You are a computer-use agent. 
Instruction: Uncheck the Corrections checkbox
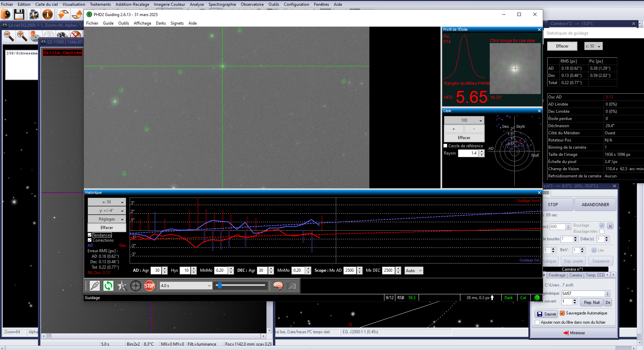(90, 240)
